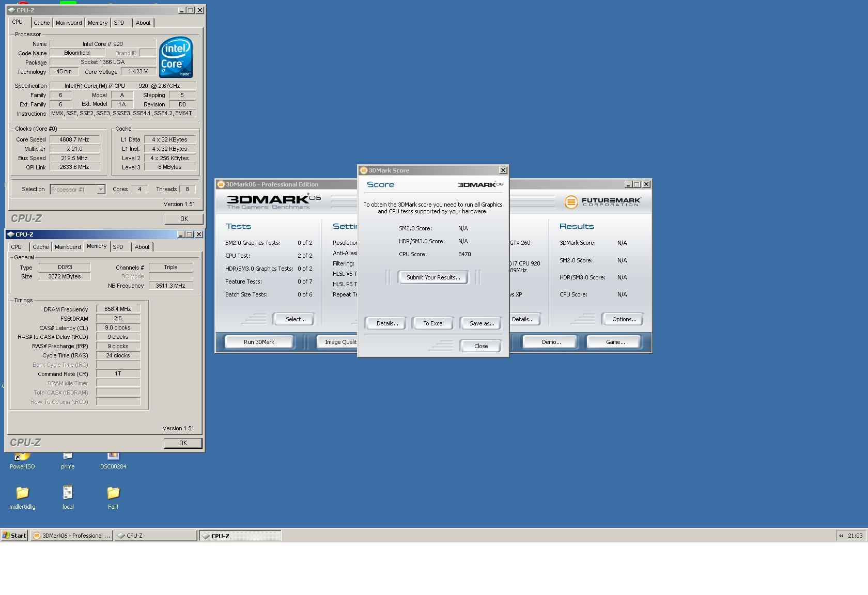Click the Batch Size Tests 0 of 6 row
868x595 pixels.
269,294
